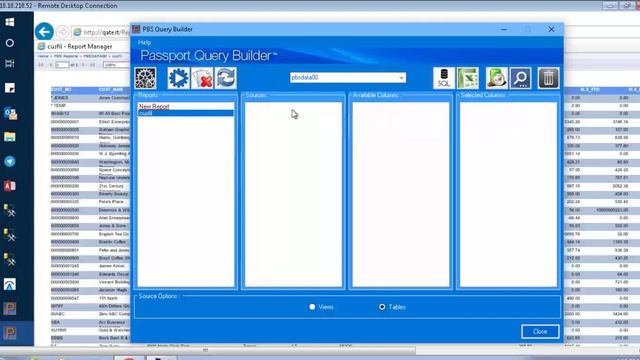
Task: Open the pbsdata00 database dropdown
Action: pos(348,77)
